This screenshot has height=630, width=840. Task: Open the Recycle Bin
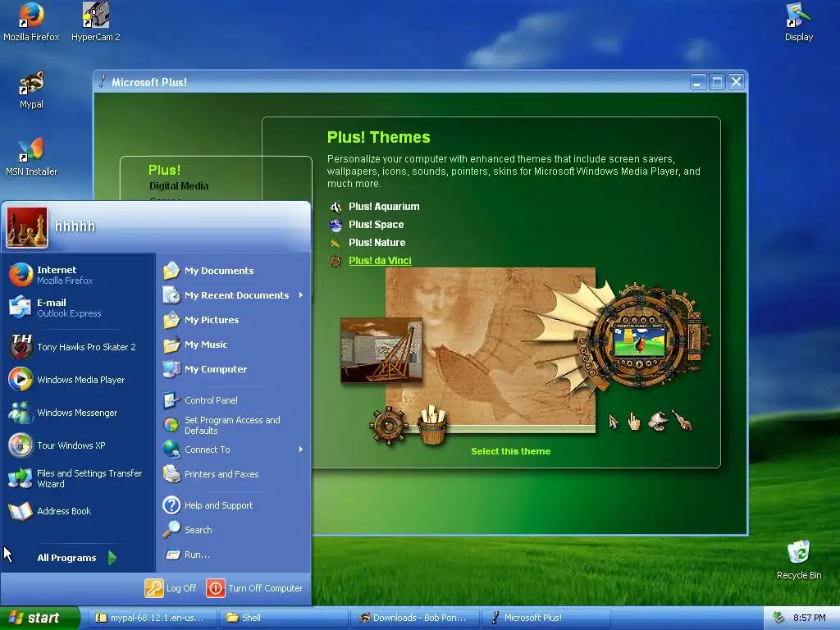(799, 559)
